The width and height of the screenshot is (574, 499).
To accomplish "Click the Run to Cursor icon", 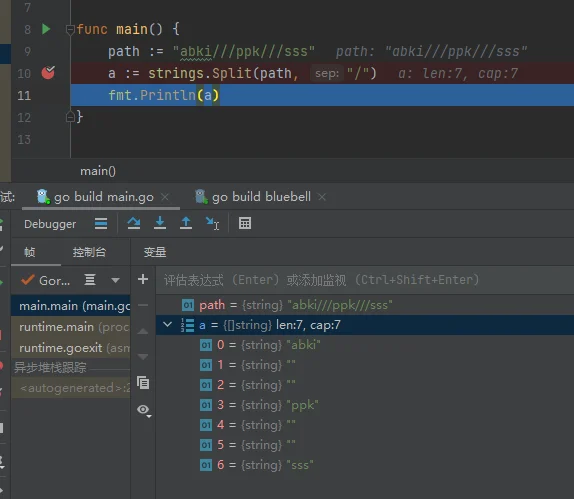I will click(212, 223).
